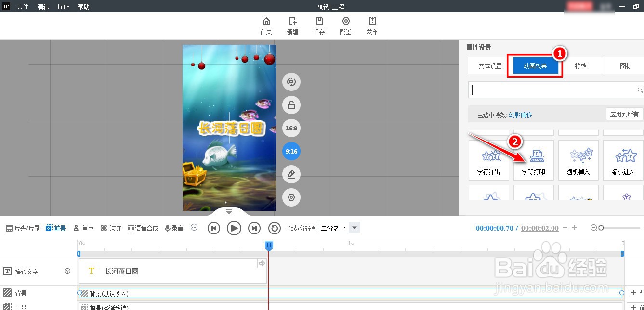This screenshot has height=310, width=644.
Task: Click plus to extend duration
Action: click(x=575, y=228)
